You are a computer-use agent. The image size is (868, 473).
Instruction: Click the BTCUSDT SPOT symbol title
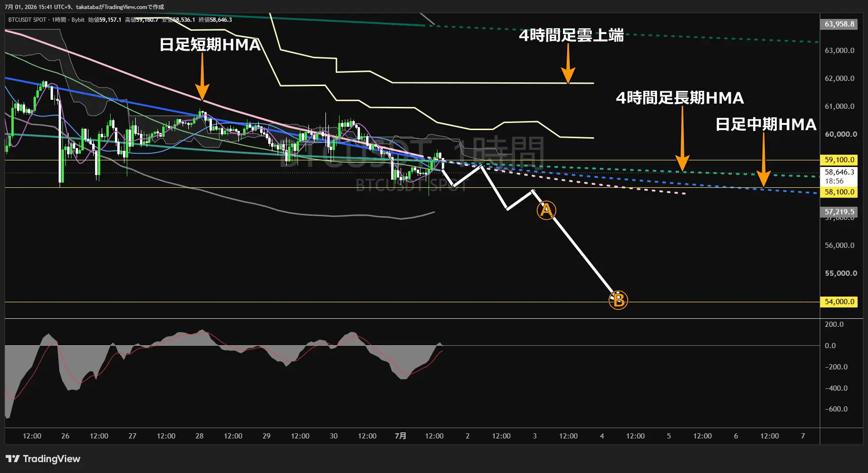27,20
